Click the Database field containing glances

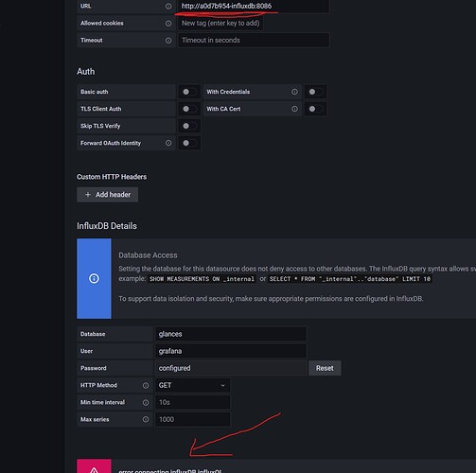(231, 334)
